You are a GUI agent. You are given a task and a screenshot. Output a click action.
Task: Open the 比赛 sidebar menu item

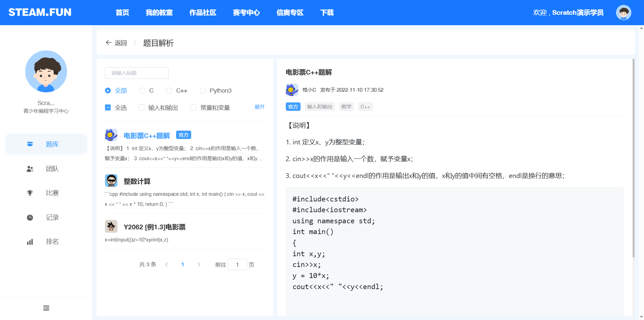pos(46,193)
